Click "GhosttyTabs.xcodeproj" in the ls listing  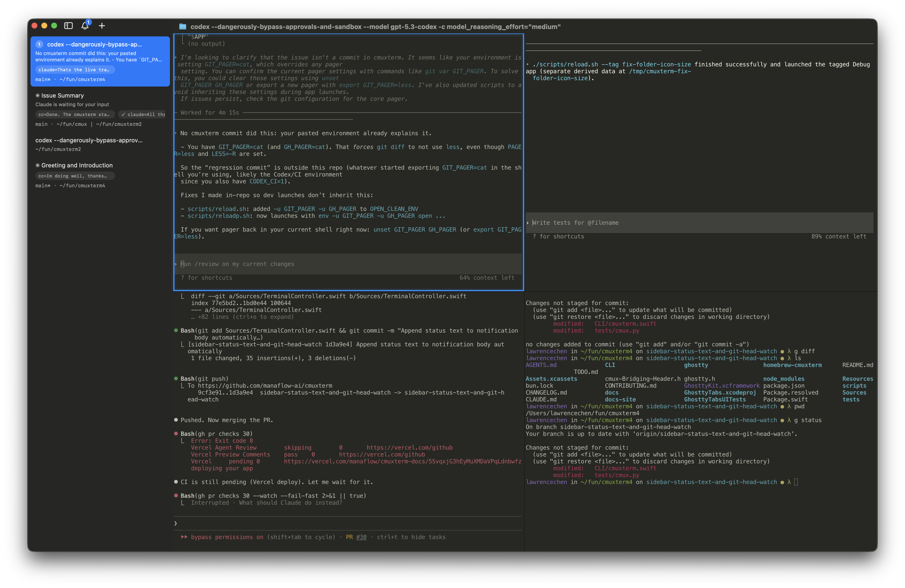pos(720,393)
